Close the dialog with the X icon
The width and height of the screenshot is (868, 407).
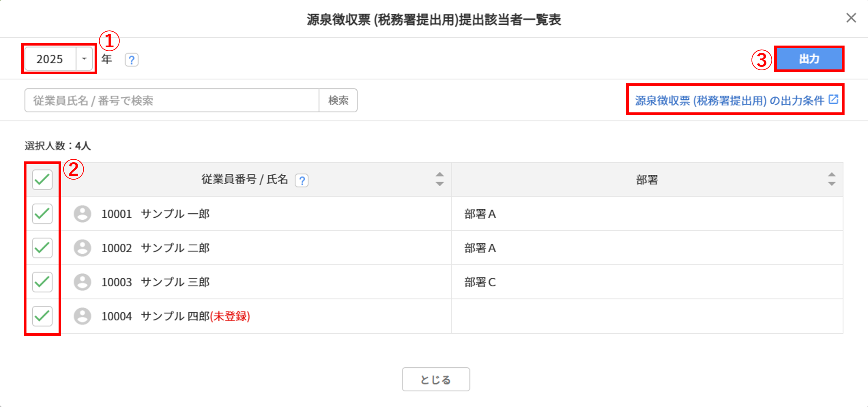[851, 18]
